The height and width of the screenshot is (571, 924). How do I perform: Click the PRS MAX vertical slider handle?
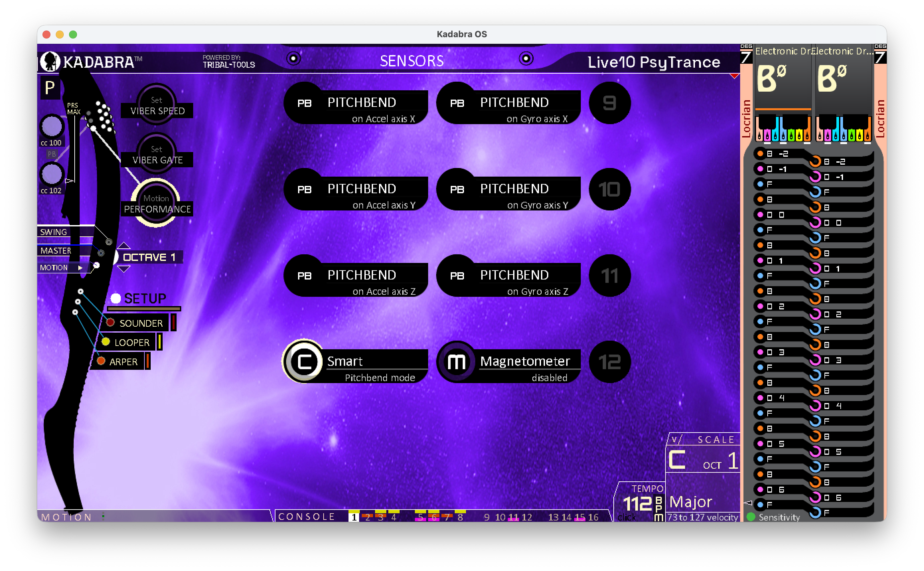point(69,181)
